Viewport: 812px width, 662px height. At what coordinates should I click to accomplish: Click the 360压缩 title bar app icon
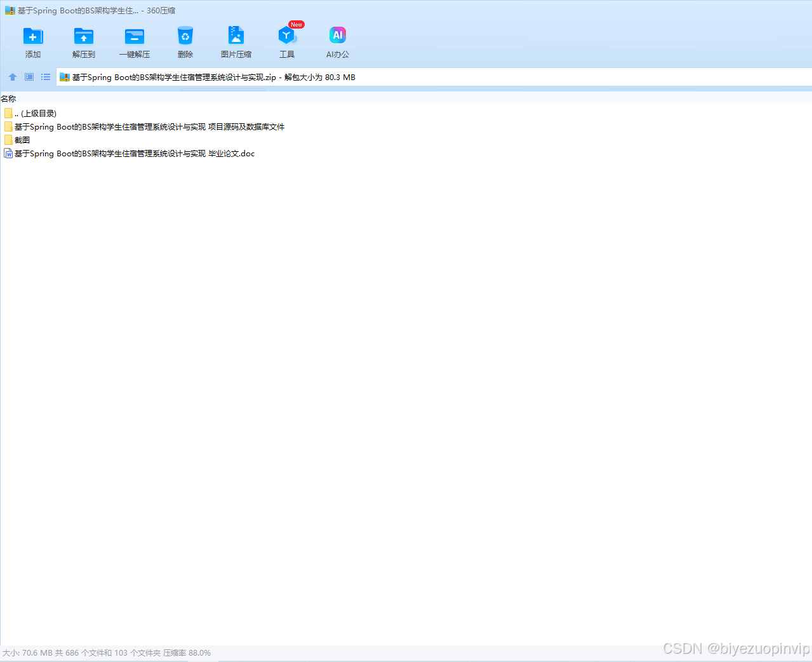pos(10,10)
